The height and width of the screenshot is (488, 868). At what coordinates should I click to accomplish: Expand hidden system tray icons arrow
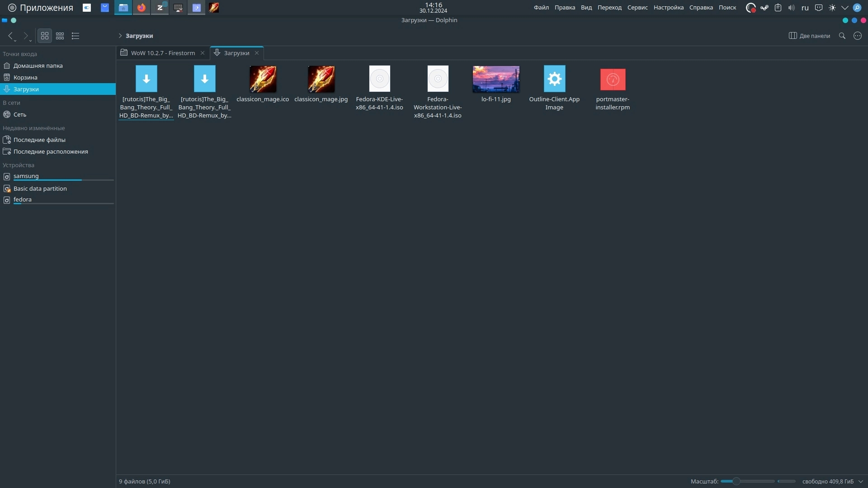pyautogui.click(x=844, y=8)
